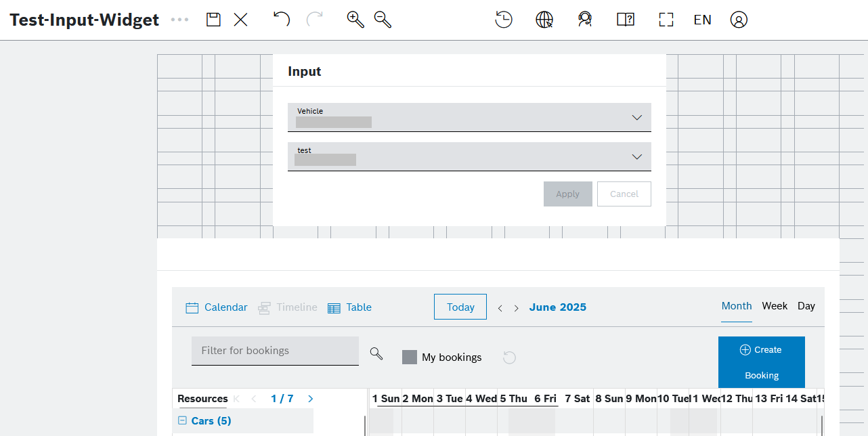
Task: Toggle the My bookings checkbox
Action: [410, 357]
